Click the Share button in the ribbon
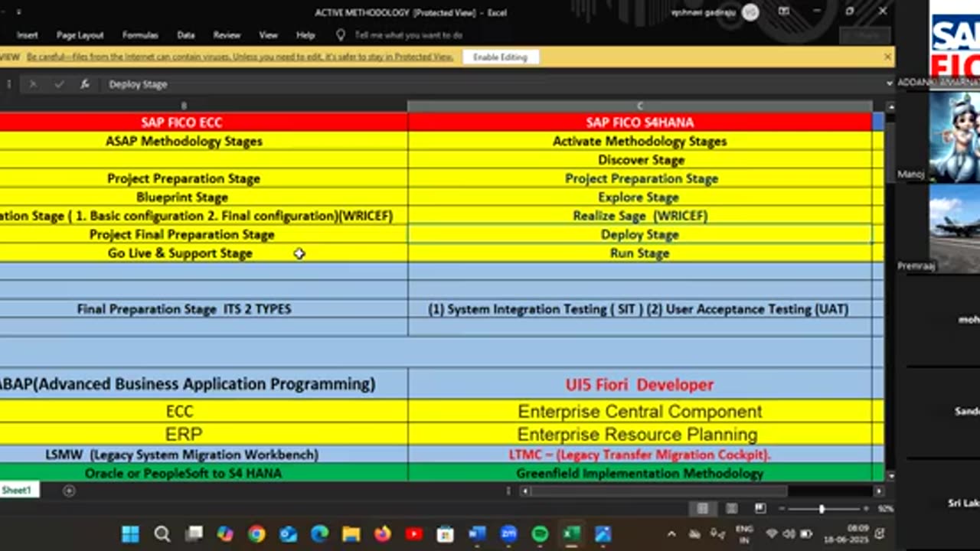Viewport: 980px width, 551px height. pyautogui.click(x=867, y=35)
